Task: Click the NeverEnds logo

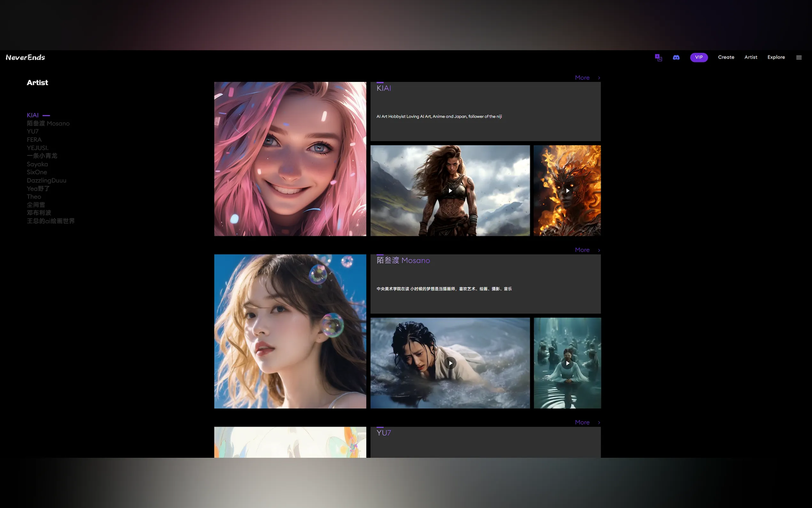Action: 26,58
